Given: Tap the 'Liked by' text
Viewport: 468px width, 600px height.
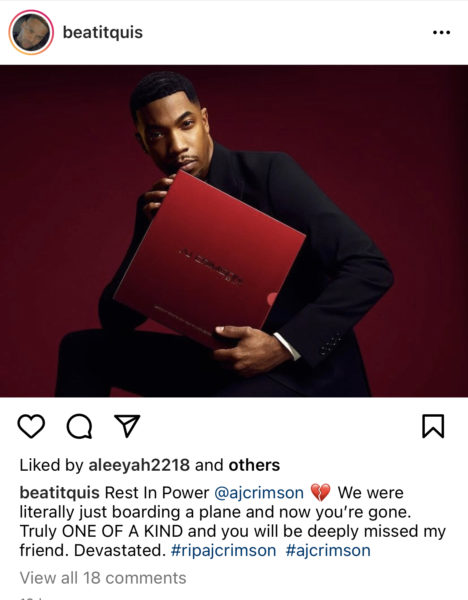Looking at the screenshot, I should [x=51, y=465].
